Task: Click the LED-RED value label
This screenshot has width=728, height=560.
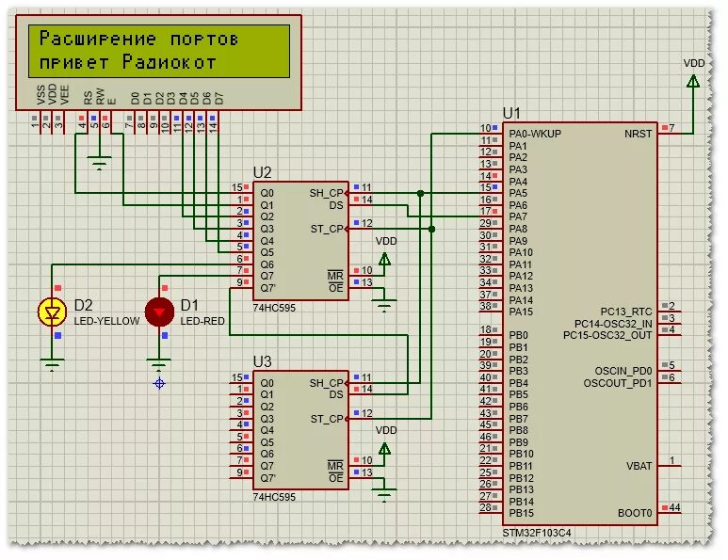Action: [202, 321]
